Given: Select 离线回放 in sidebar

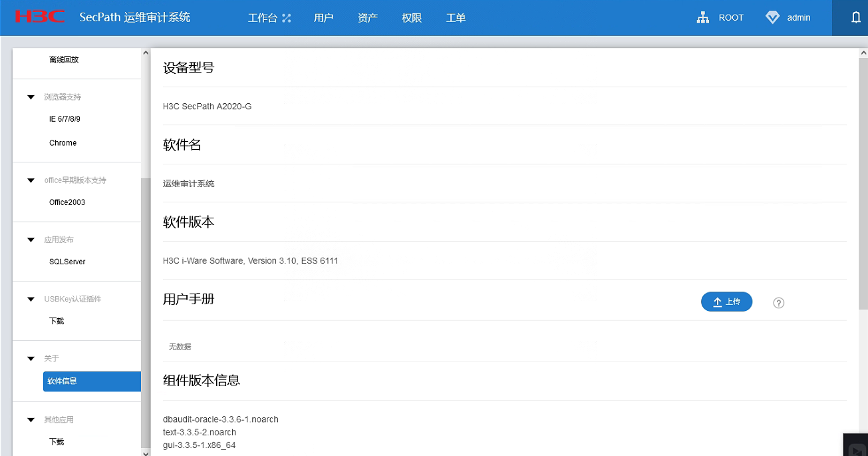Looking at the screenshot, I should pyautogui.click(x=64, y=59).
